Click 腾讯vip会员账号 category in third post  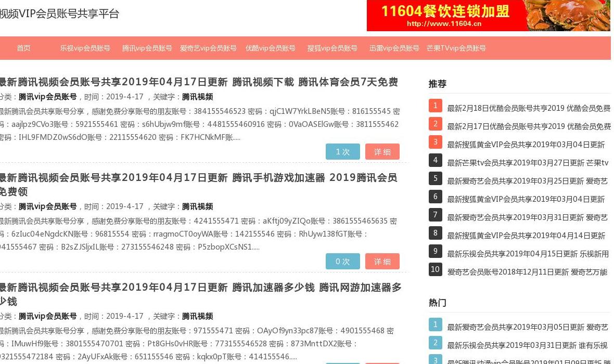[x=48, y=316]
